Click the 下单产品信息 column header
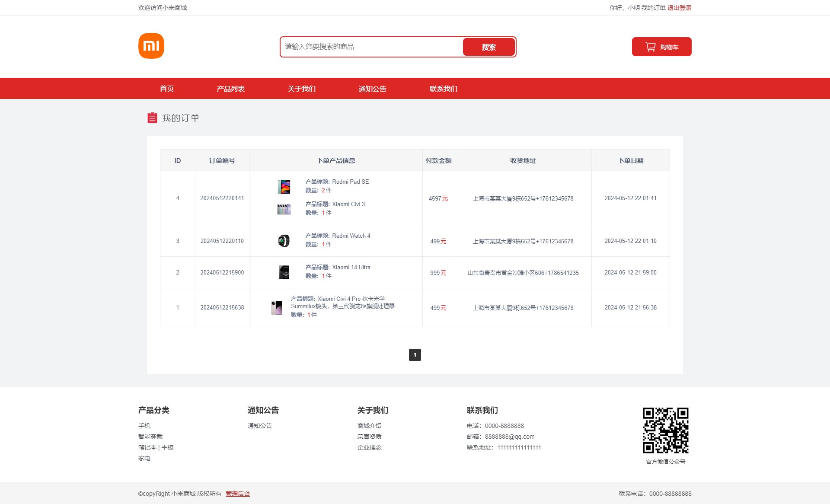The image size is (830, 504). (x=336, y=160)
